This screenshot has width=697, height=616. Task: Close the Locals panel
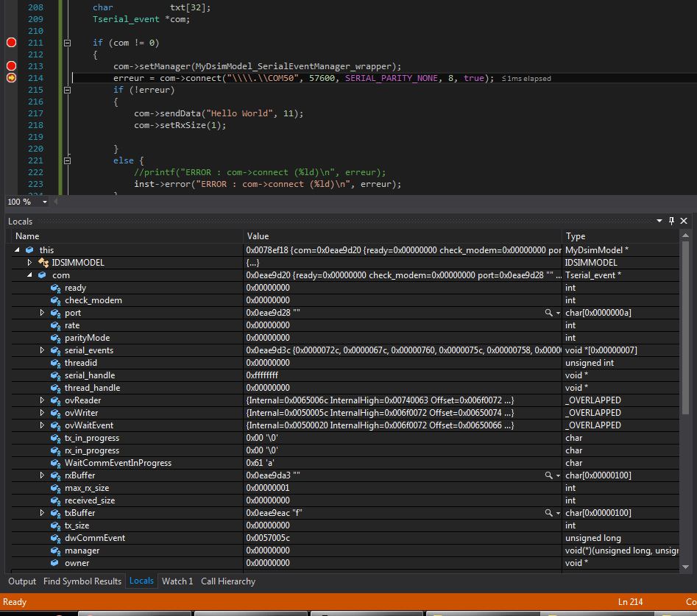684,221
